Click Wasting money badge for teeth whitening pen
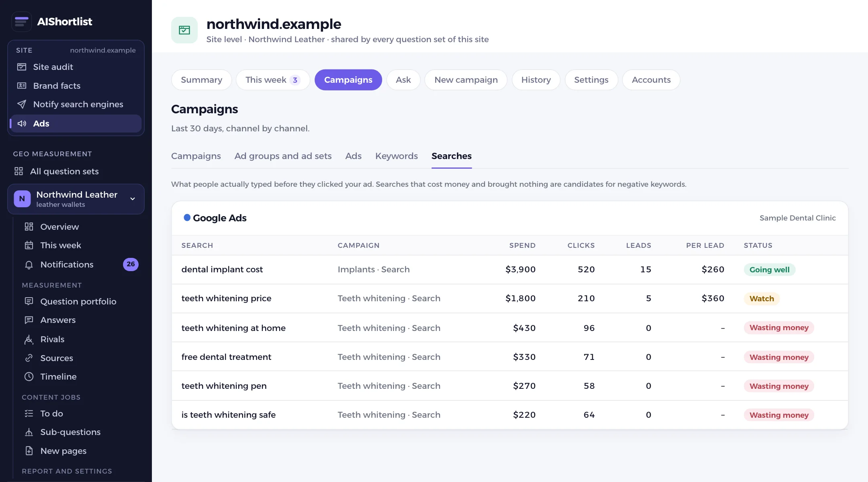 coord(779,386)
